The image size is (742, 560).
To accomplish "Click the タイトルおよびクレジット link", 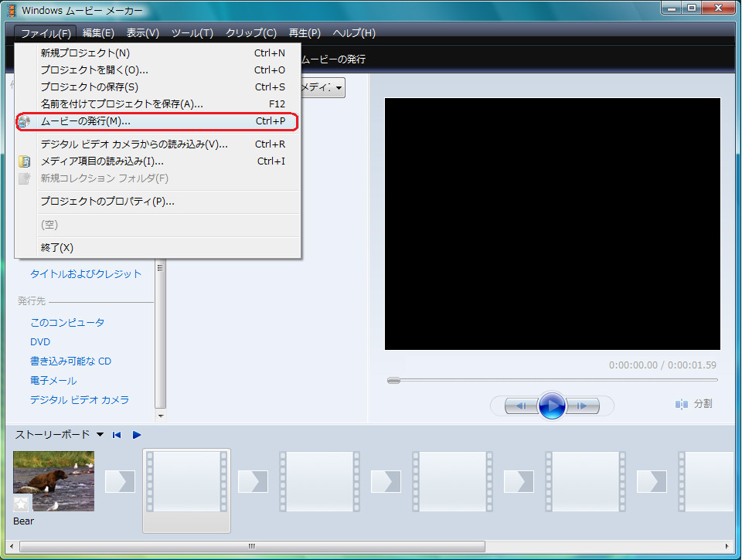I will click(86, 274).
